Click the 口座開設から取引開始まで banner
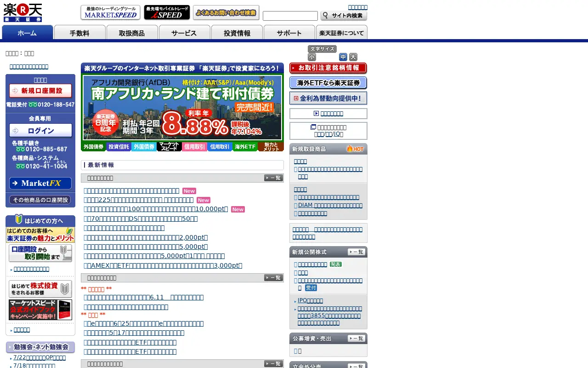588x368 pixels. pos(40,253)
